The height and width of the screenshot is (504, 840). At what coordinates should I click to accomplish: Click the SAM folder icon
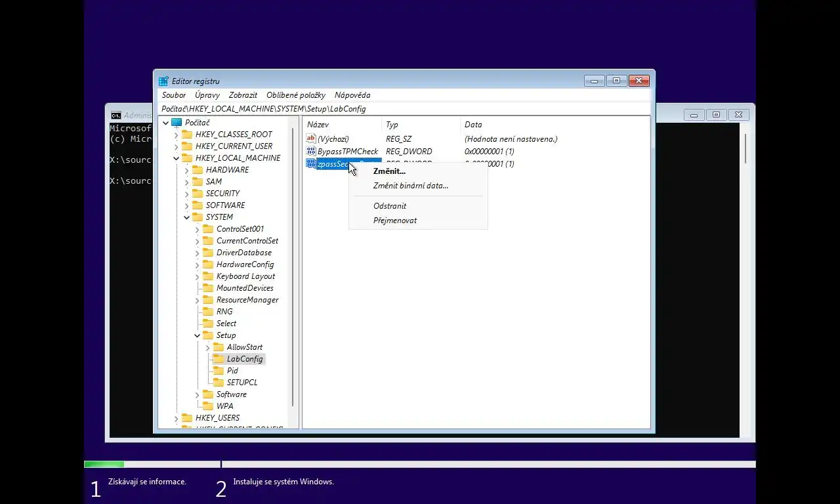click(198, 182)
